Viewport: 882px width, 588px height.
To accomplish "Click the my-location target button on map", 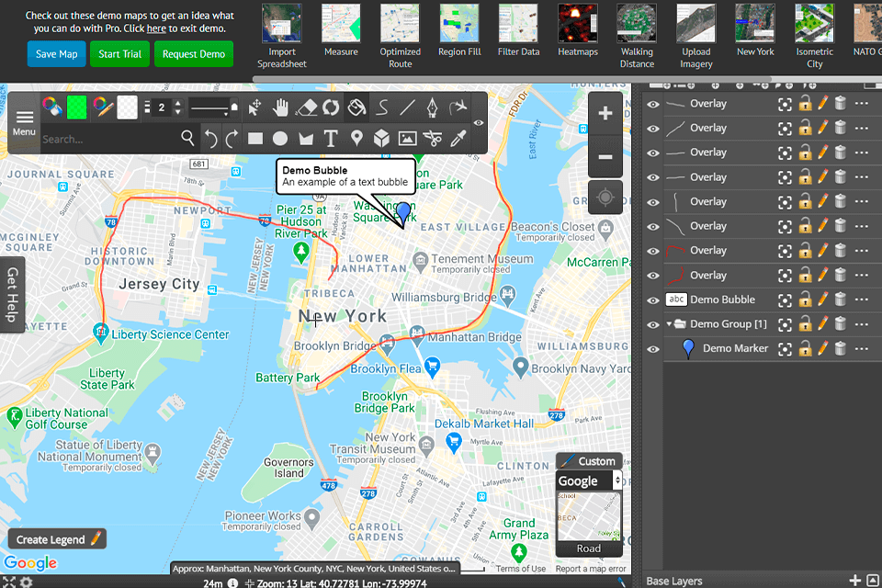I will pos(605,198).
